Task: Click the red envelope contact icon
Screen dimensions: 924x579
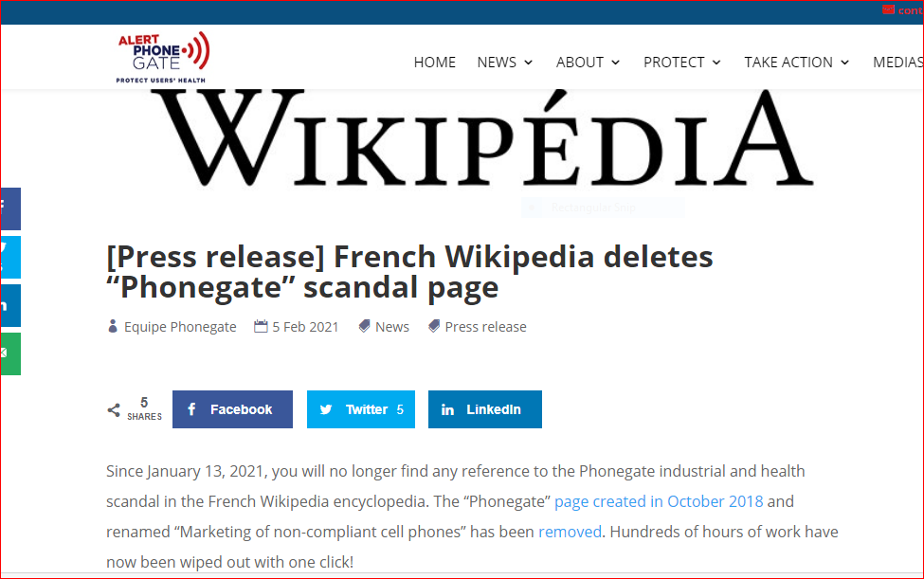Action: (x=888, y=10)
